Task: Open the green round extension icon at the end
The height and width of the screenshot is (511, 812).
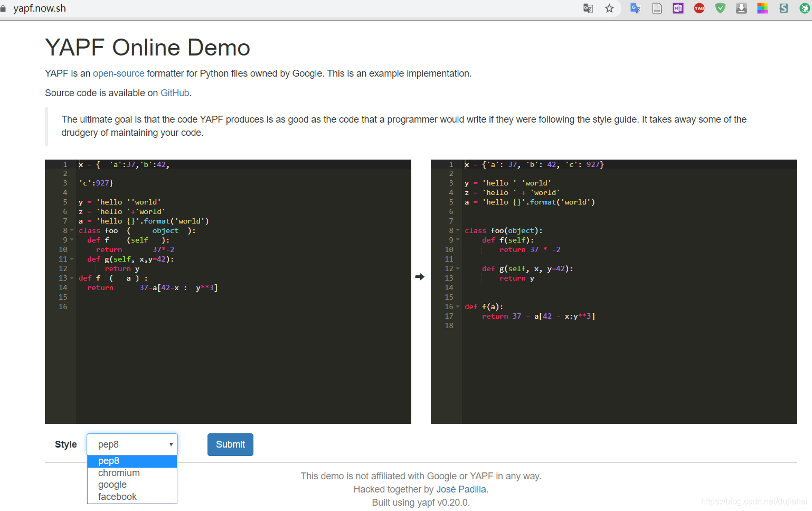Action: pos(805,8)
